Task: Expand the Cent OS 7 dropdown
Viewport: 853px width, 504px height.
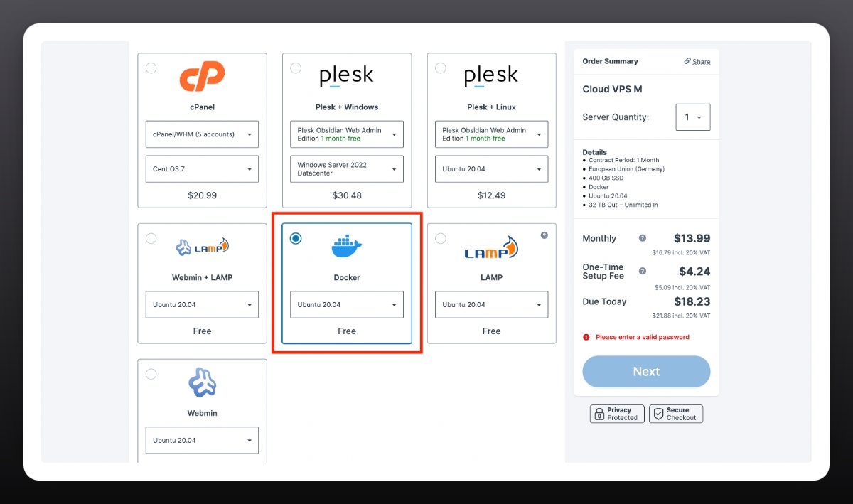Action: pos(202,169)
